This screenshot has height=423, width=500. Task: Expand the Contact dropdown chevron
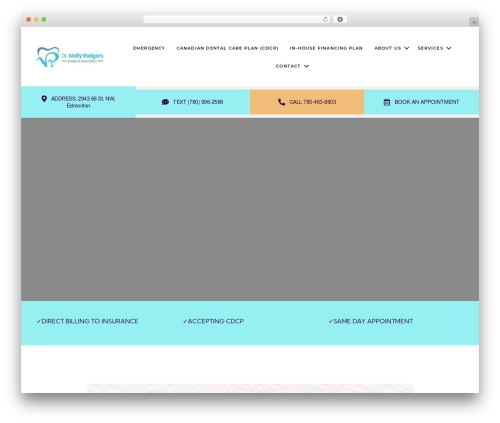[306, 66]
